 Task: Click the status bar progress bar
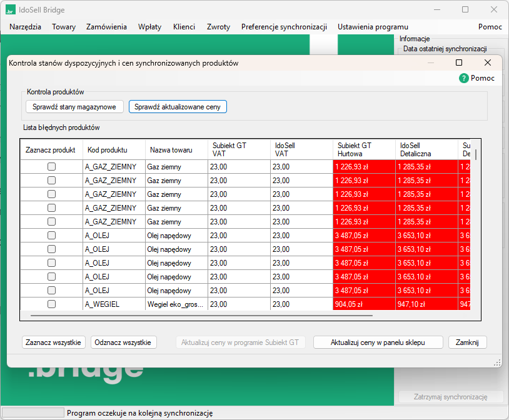click(33, 412)
